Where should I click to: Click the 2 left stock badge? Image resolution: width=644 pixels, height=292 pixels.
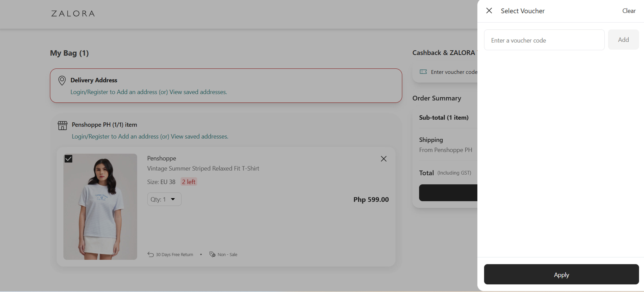(189, 182)
